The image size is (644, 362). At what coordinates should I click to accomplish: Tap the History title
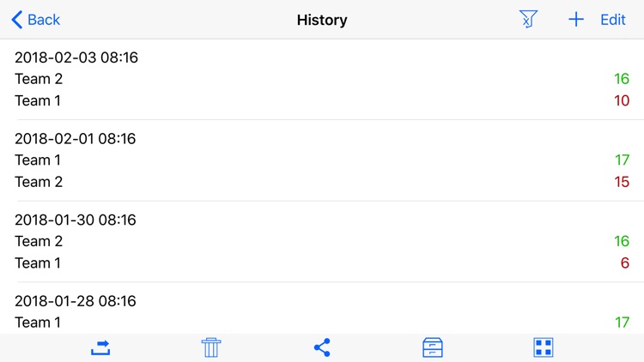322,20
